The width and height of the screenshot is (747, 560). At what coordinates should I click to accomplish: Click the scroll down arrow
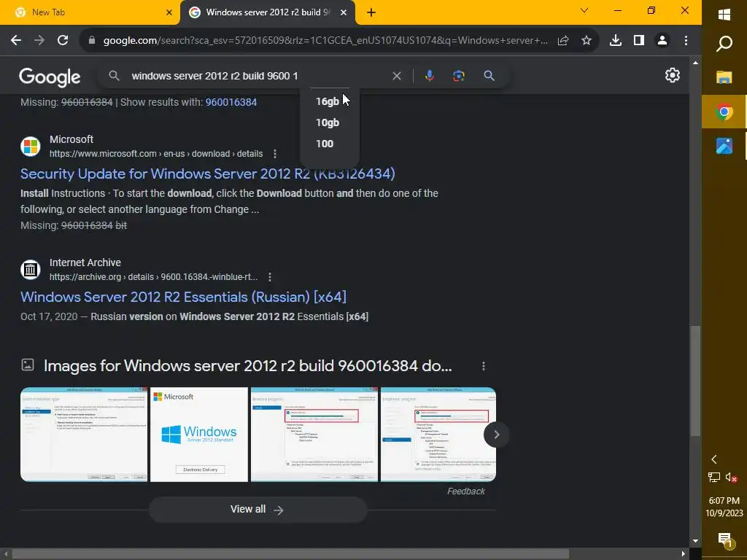tap(695, 541)
